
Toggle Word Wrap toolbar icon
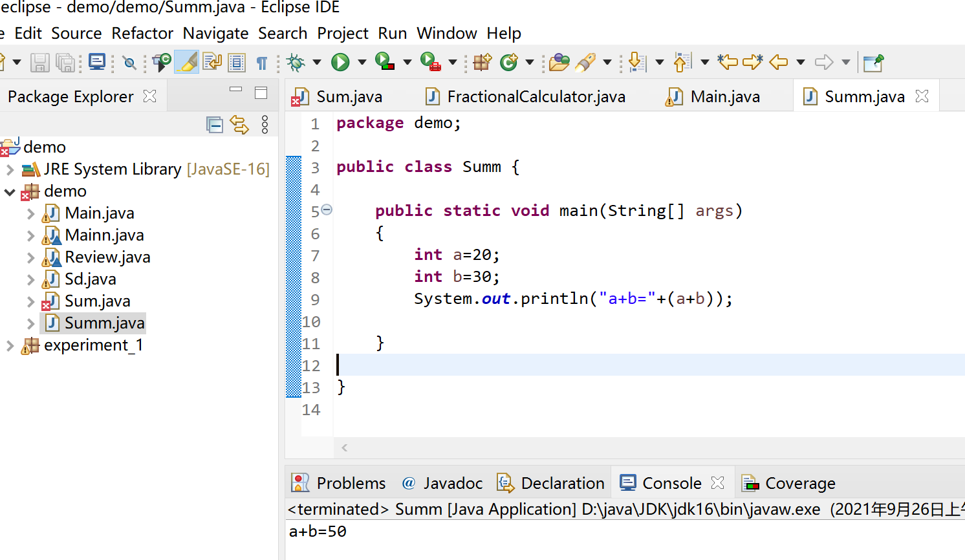[212, 62]
